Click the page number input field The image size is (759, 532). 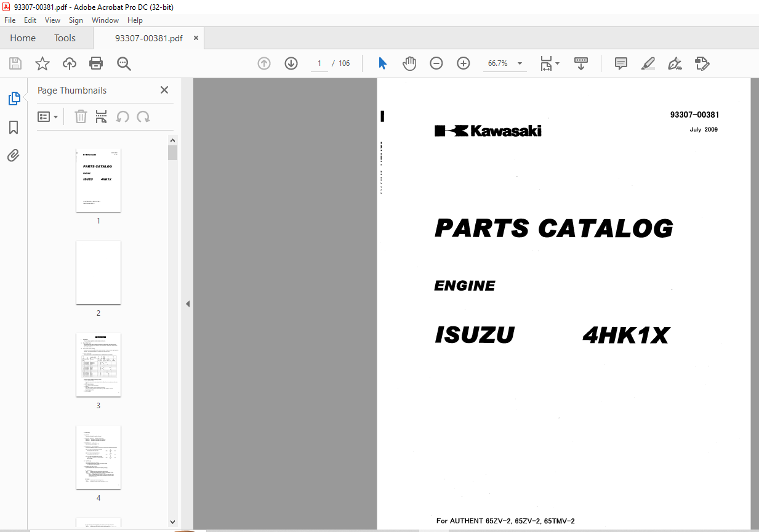[x=319, y=63]
